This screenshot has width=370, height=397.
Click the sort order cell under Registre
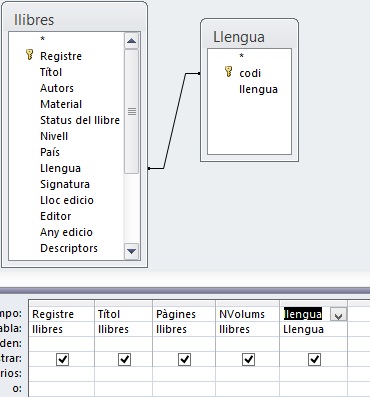point(61,344)
